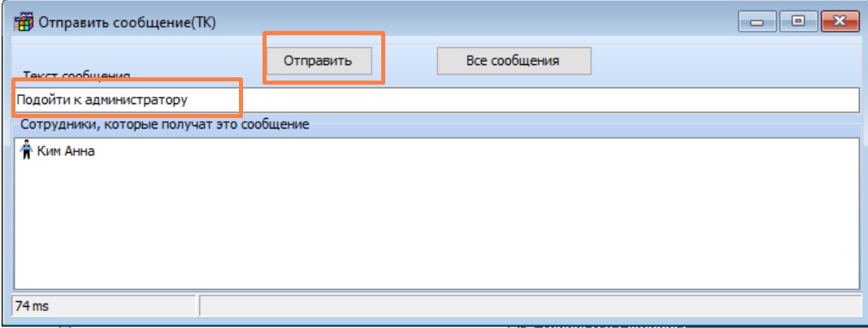
Task: Click the empty right status bar panel
Action: click(x=528, y=305)
